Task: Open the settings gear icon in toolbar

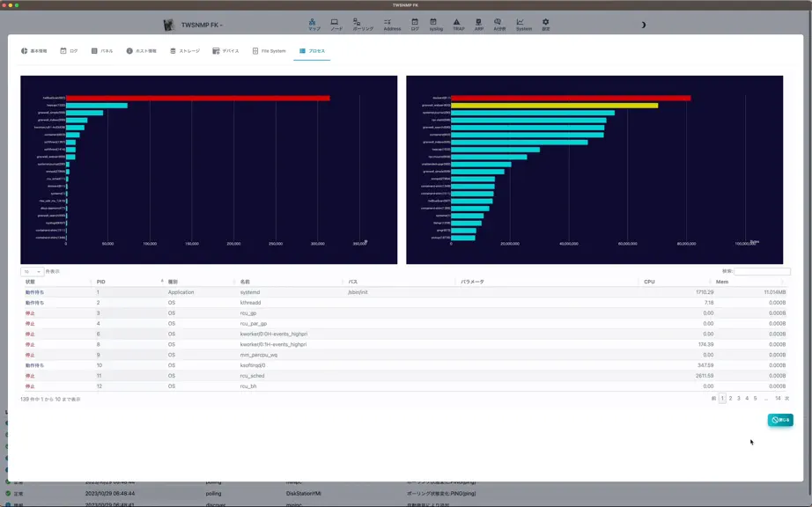Action: click(x=545, y=25)
